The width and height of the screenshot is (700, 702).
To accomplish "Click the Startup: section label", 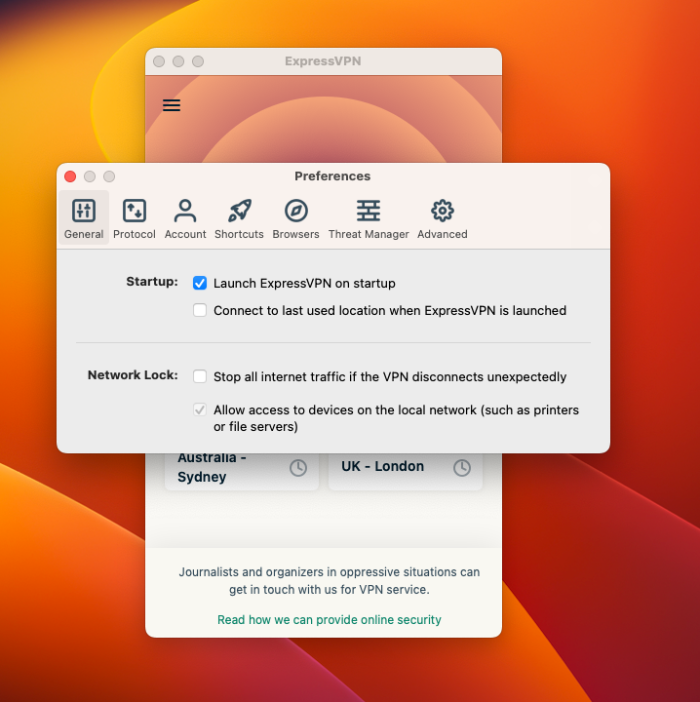I will tap(152, 282).
